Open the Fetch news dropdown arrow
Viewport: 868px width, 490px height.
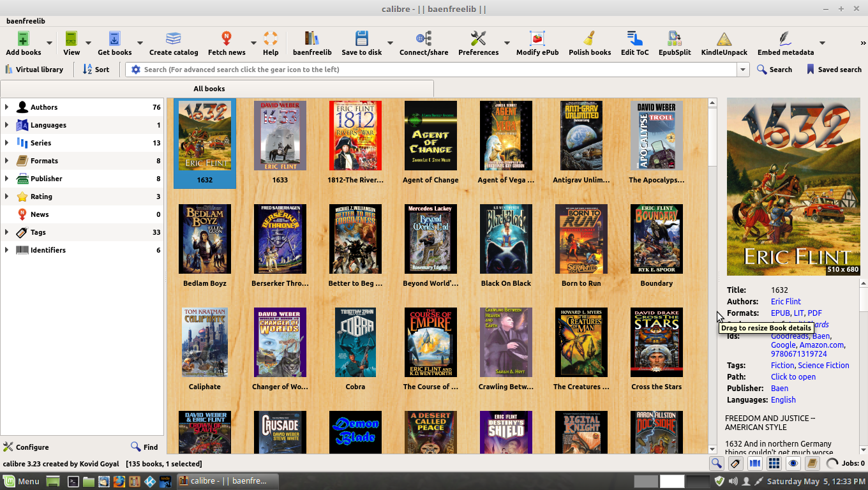tap(253, 43)
